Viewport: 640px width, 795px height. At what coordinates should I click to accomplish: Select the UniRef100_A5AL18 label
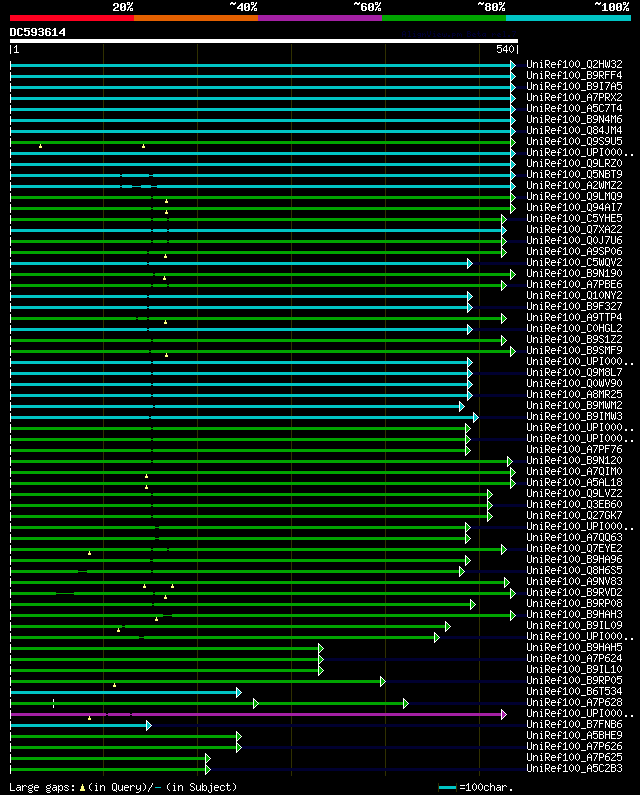point(574,482)
